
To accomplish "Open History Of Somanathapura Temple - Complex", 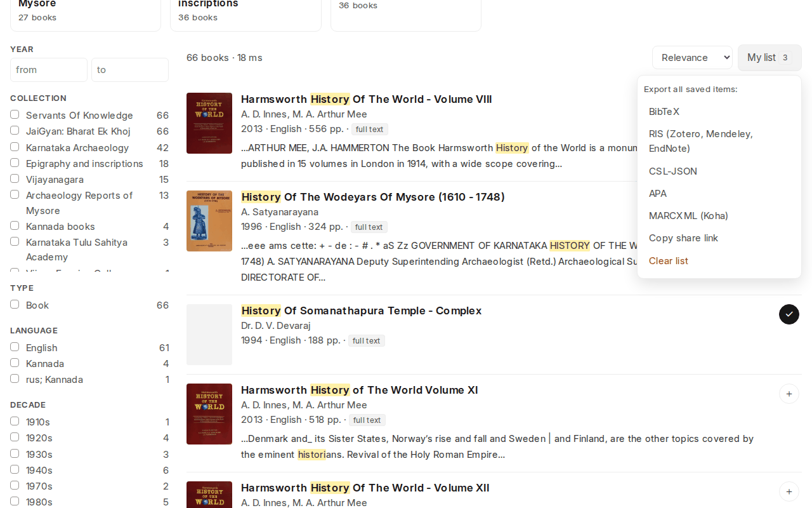I will click(x=362, y=311).
